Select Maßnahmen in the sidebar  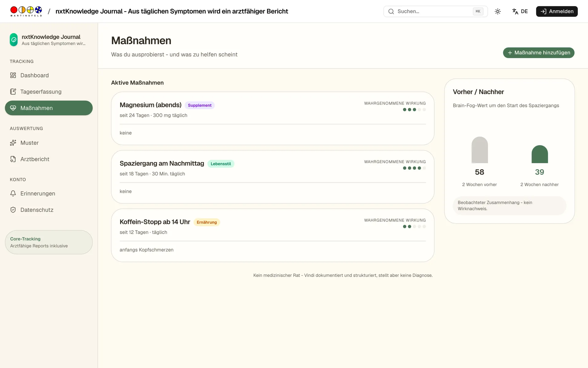pyautogui.click(x=49, y=108)
